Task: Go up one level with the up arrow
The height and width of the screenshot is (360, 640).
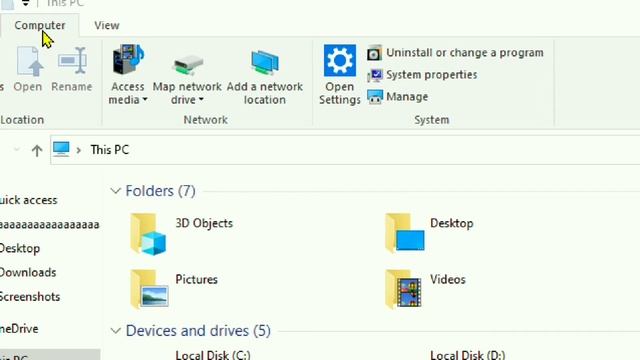Action: point(37,150)
